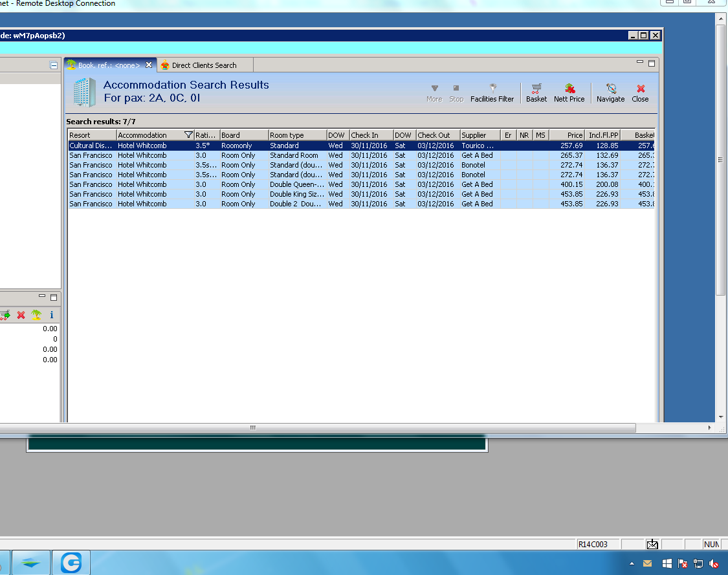Switch to Direct Clients Search tab
The width and height of the screenshot is (728, 575).
click(204, 65)
